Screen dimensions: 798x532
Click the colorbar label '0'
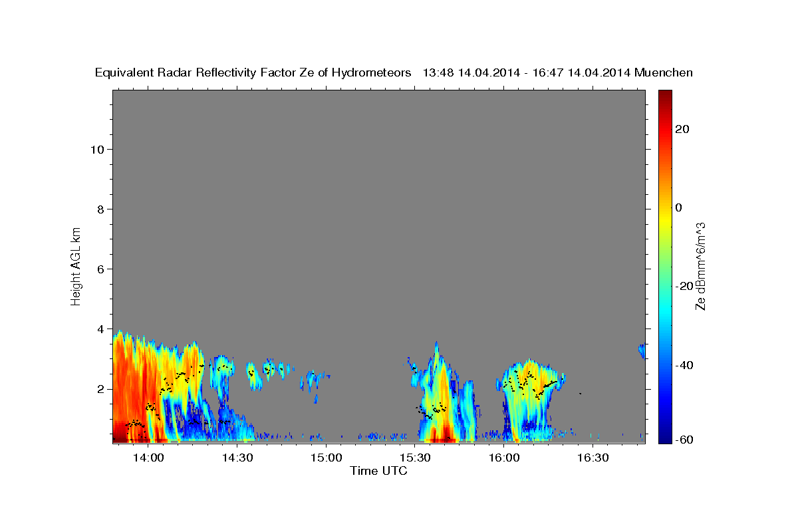pos(679,207)
